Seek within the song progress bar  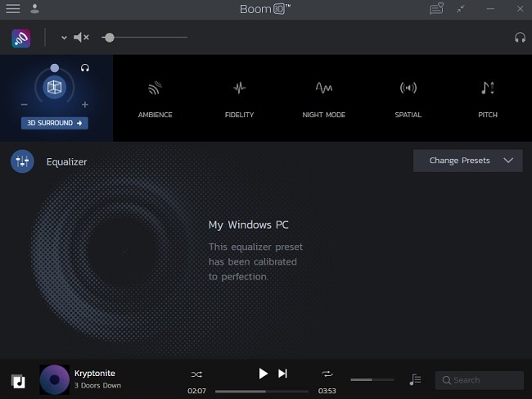[x=262, y=391]
